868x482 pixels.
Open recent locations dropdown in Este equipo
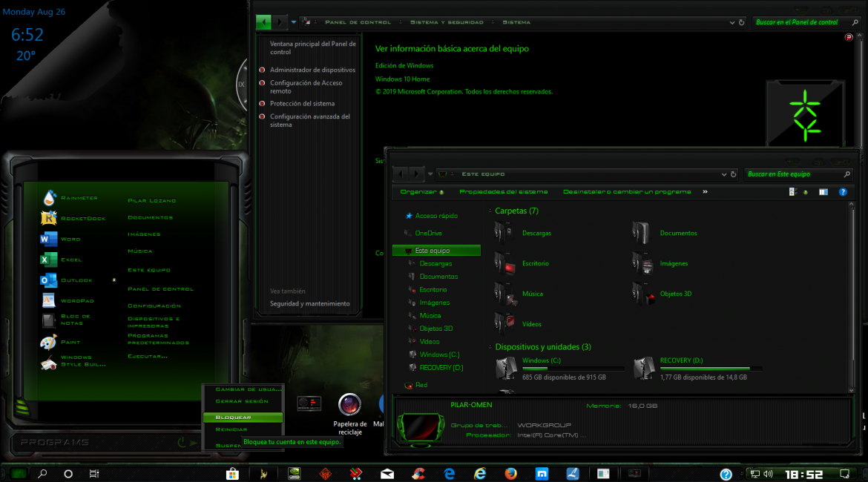430,174
